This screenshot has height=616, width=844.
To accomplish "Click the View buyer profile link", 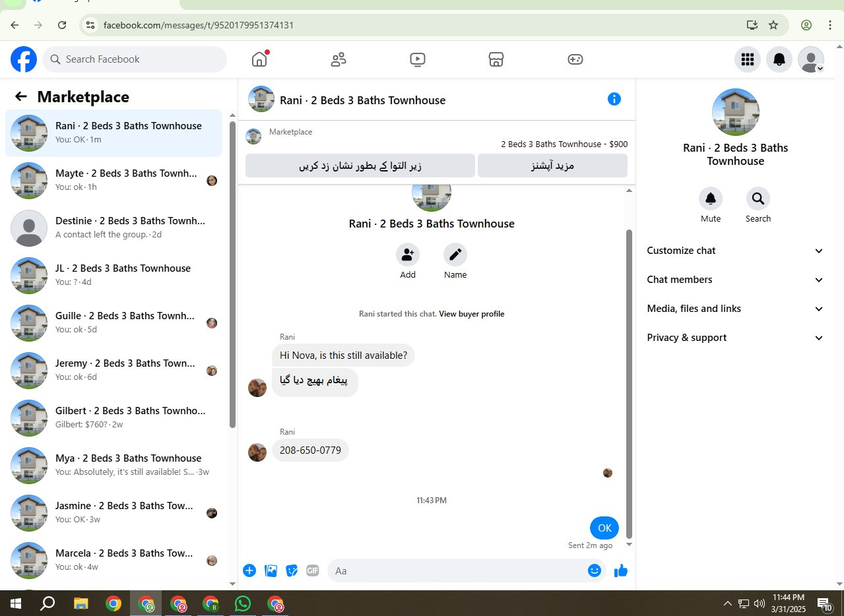I will (x=472, y=314).
